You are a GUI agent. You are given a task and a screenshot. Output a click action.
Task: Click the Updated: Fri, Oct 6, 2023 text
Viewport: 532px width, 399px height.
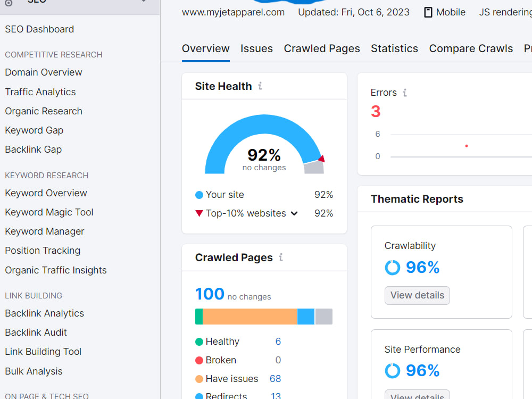tap(354, 13)
